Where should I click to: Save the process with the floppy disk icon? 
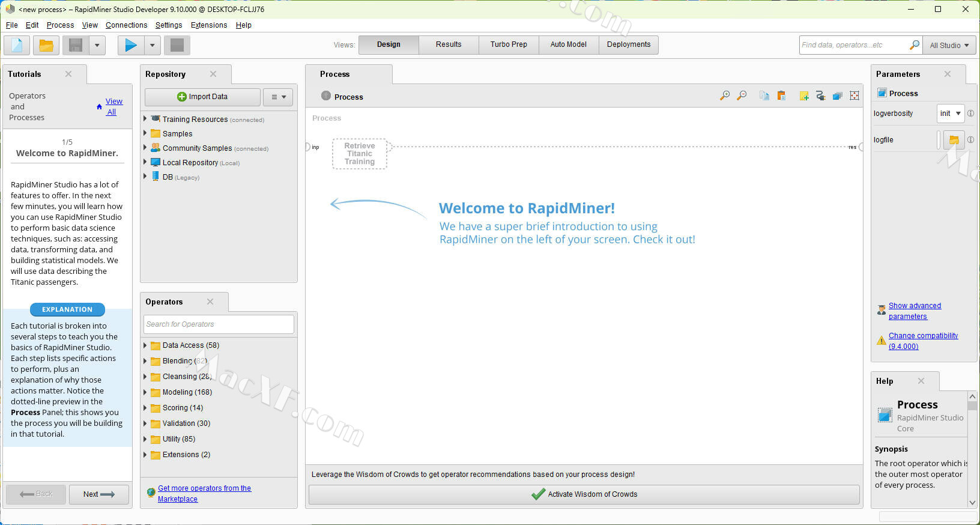click(76, 45)
